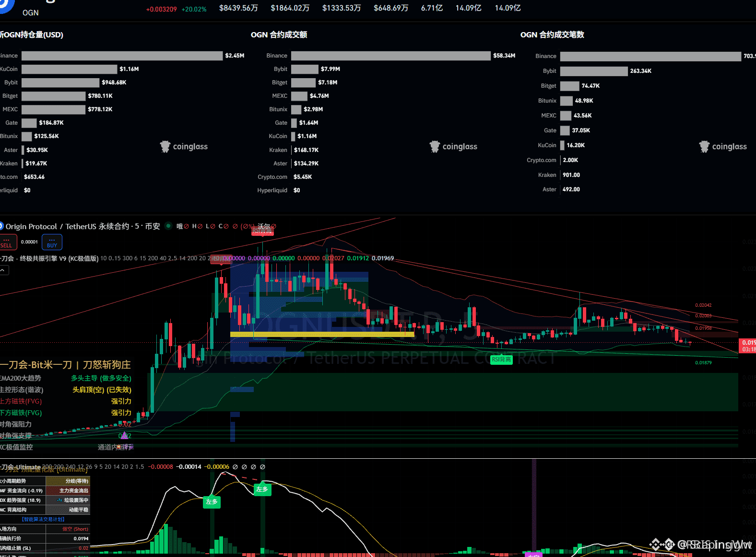Click the KuCoin bar in the open interest chart
This screenshot has width=756, height=557.
[70, 69]
